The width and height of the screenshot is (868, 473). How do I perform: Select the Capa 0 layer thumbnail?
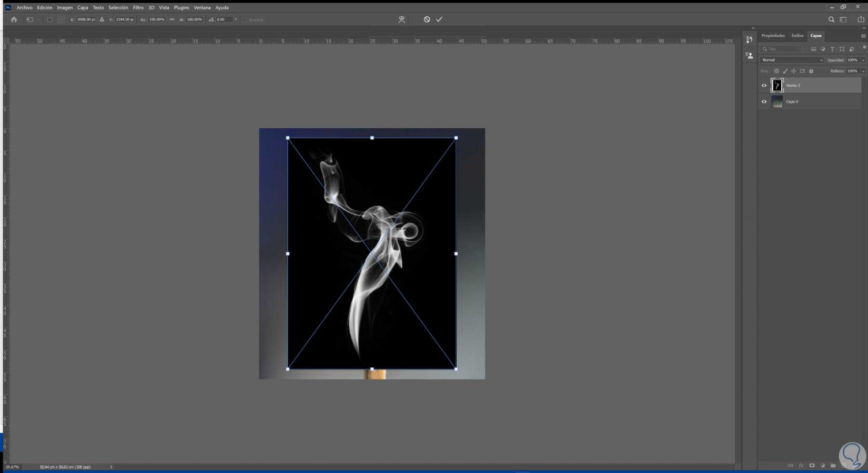click(777, 102)
